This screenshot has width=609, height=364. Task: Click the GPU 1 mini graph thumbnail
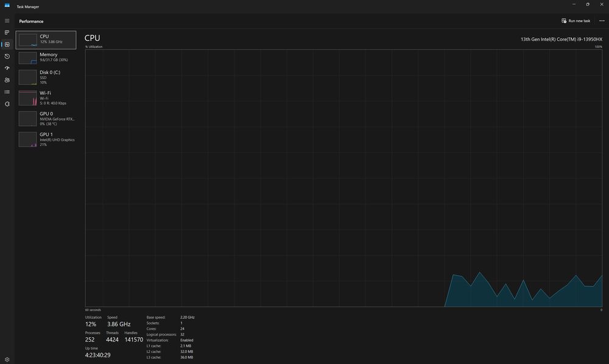click(27, 139)
